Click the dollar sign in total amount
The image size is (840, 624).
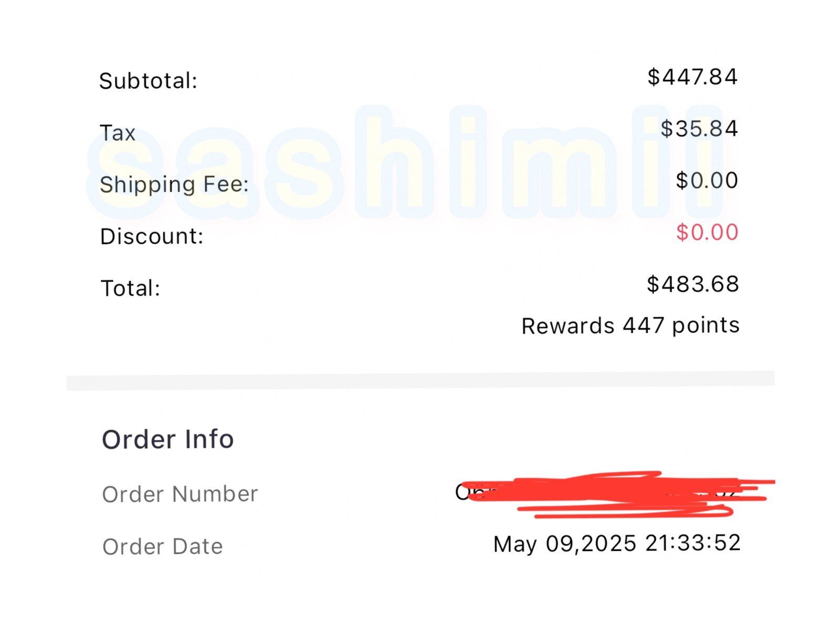coord(653,284)
